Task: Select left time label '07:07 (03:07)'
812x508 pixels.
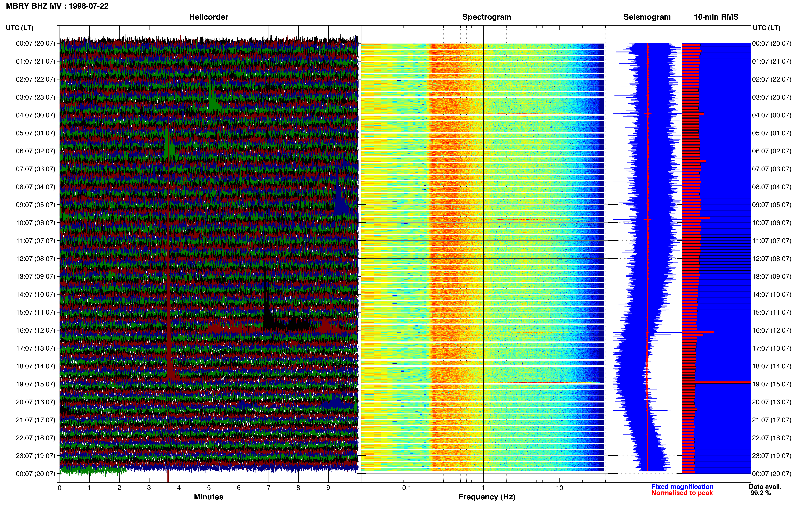Action: [36, 169]
